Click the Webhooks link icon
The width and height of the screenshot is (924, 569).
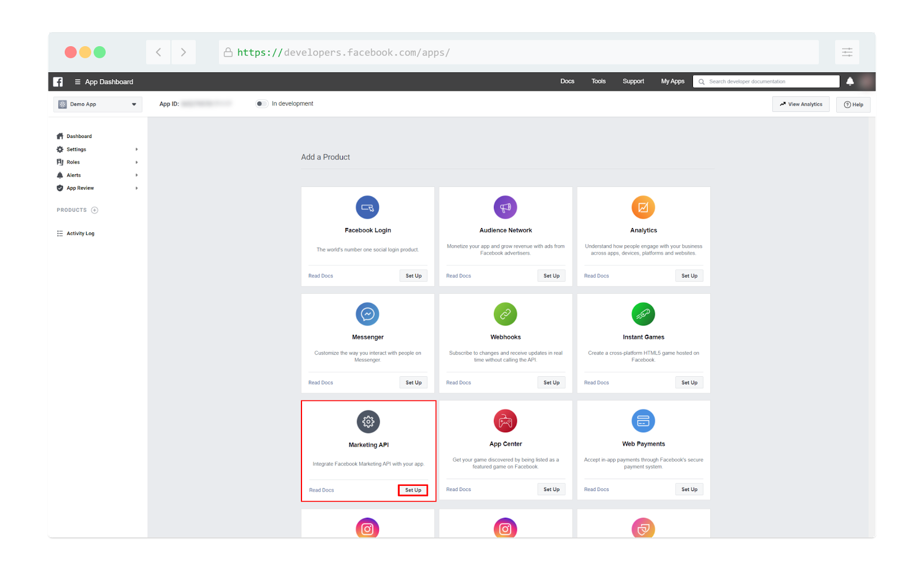pos(505,314)
